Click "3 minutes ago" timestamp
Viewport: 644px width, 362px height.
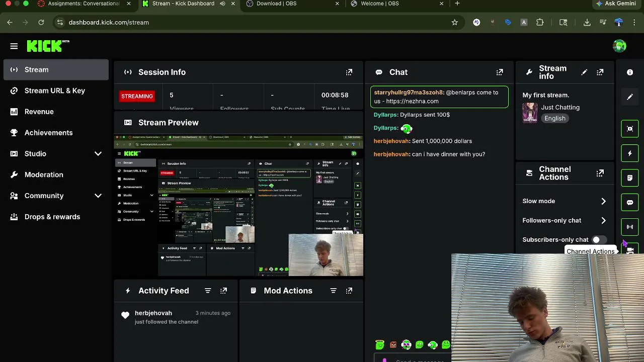(x=213, y=313)
